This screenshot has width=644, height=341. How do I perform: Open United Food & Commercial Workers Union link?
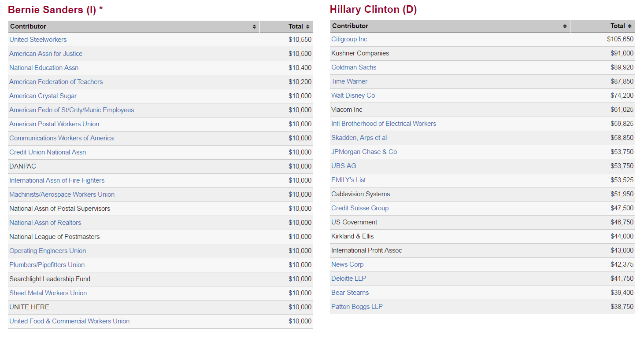coord(70,321)
